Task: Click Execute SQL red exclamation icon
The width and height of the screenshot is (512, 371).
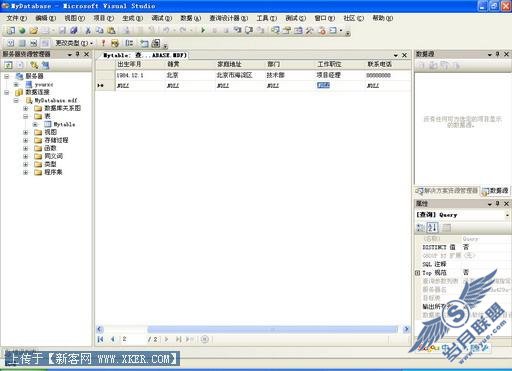Action: point(103,43)
